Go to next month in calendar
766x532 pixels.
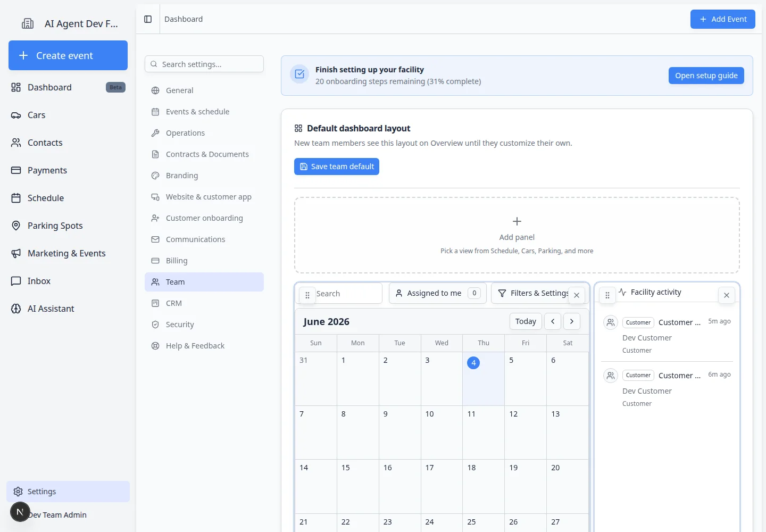click(572, 321)
